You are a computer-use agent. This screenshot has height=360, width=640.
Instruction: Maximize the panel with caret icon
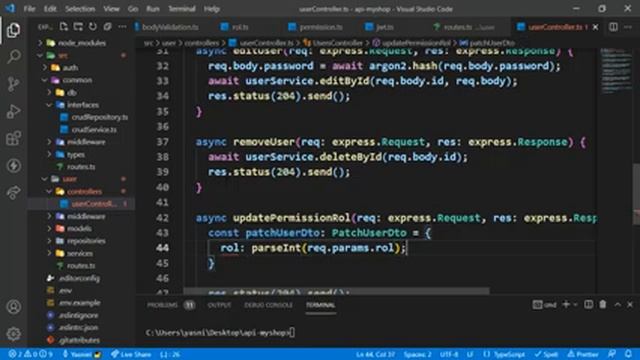(618, 304)
